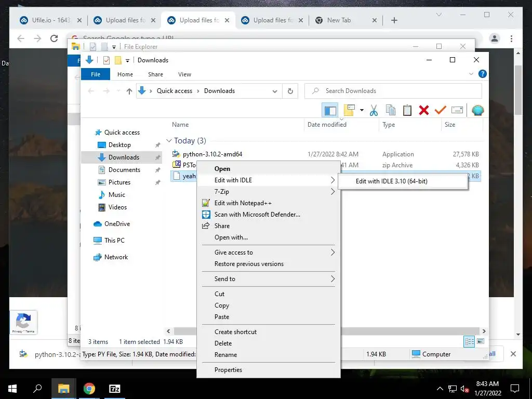532x399 pixels.
Task: Open the Home ribbon tab
Action: click(x=125, y=74)
